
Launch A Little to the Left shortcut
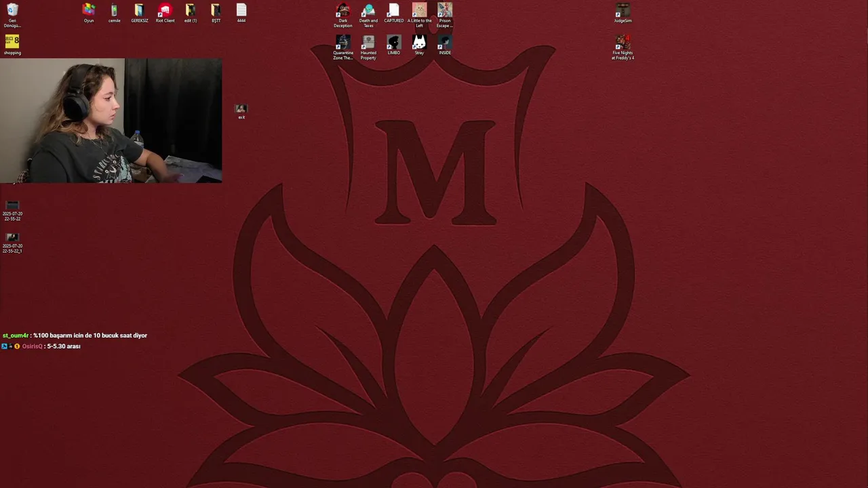coord(419,15)
